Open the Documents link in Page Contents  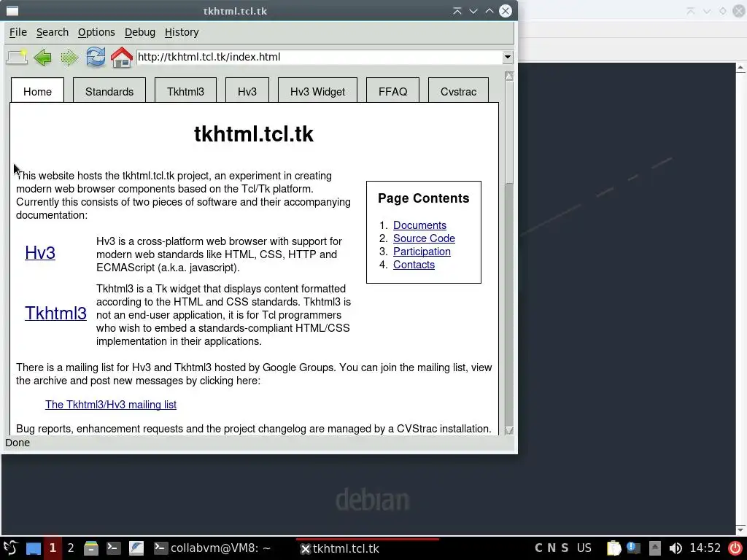click(419, 225)
